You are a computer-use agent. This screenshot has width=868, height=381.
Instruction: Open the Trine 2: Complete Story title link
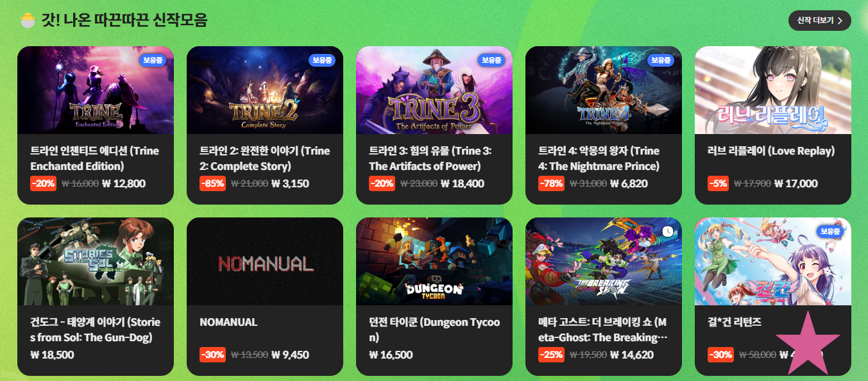tap(264, 158)
